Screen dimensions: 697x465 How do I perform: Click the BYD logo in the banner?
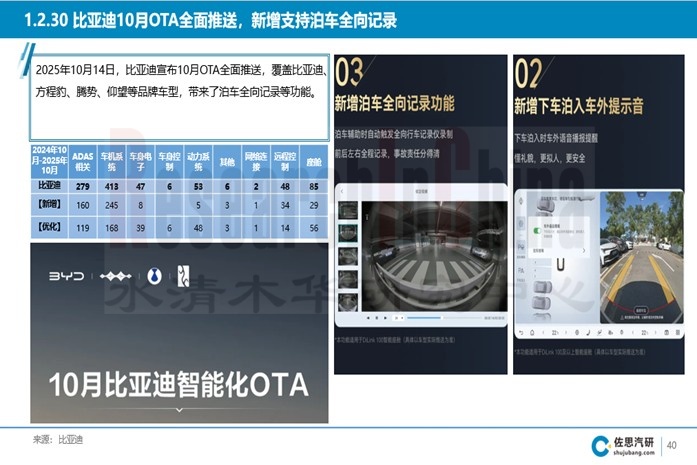tap(66, 276)
